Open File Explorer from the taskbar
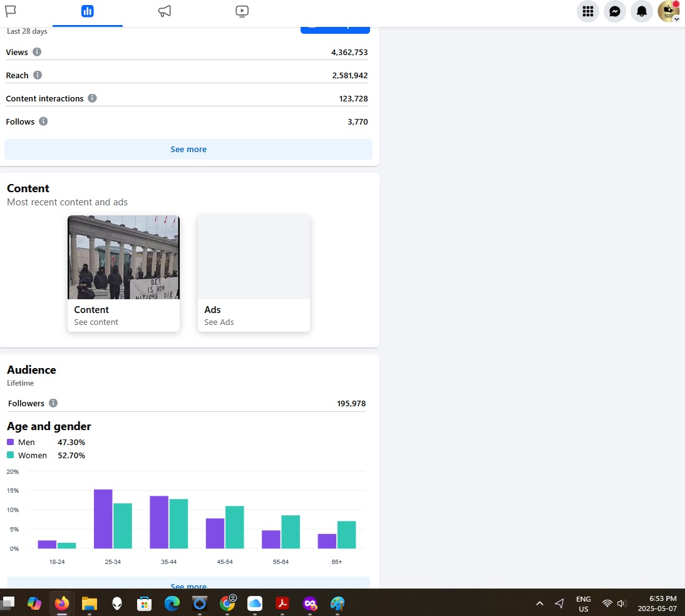Image resolution: width=685 pixels, height=616 pixels. 89,603
